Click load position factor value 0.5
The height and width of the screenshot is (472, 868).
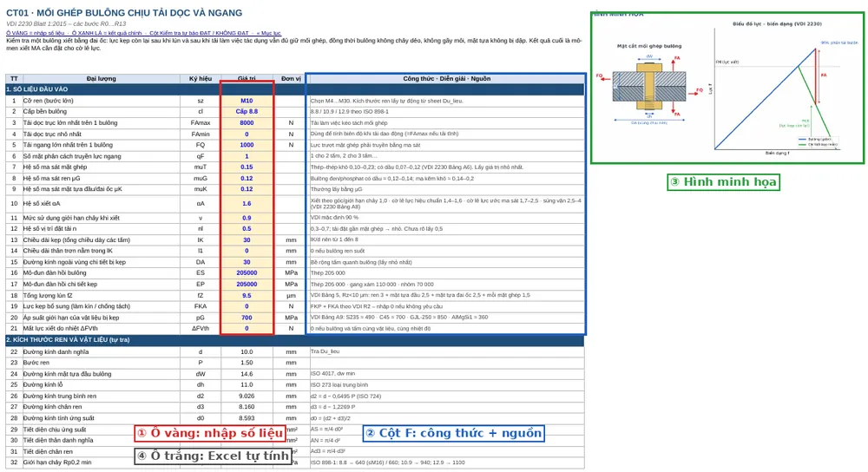point(247,228)
